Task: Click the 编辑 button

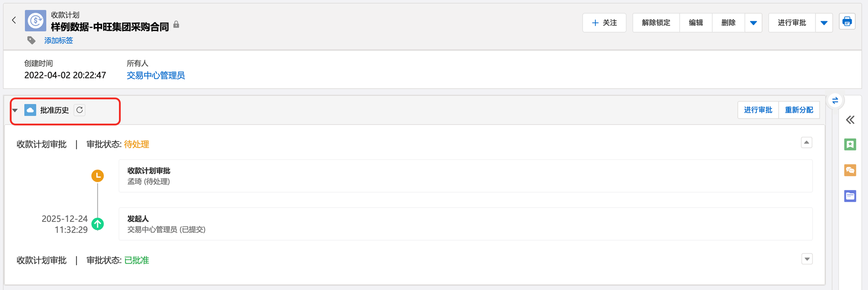Action: click(x=696, y=23)
